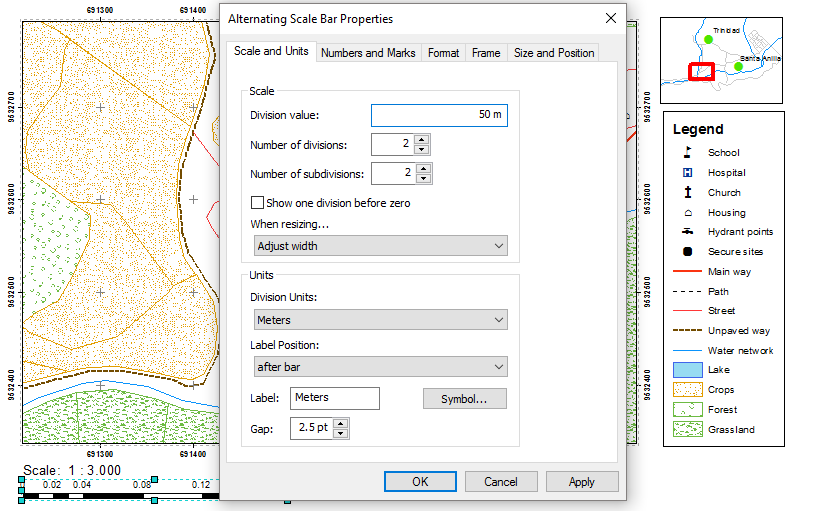Image resolution: width=821 pixels, height=511 pixels.
Task: Increase Number of divisions with up arrow
Action: 422,140
